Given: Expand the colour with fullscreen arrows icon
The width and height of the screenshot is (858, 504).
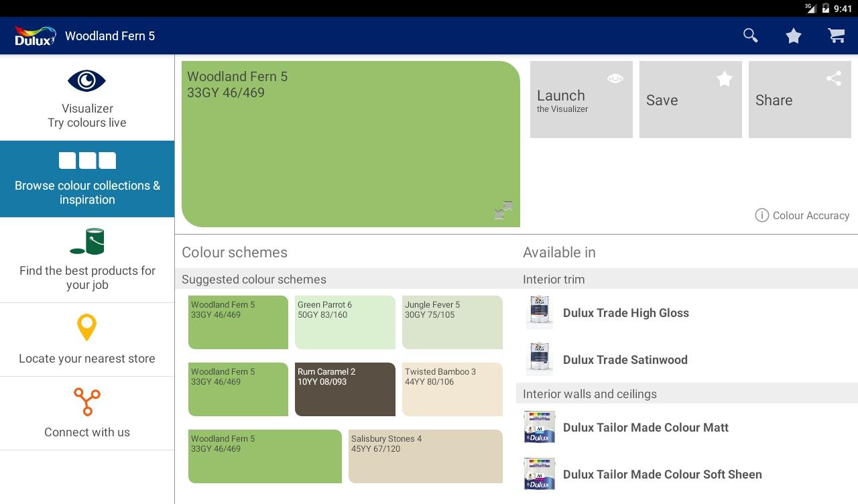Looking at the screenshot, I should [x=503, y=210].
